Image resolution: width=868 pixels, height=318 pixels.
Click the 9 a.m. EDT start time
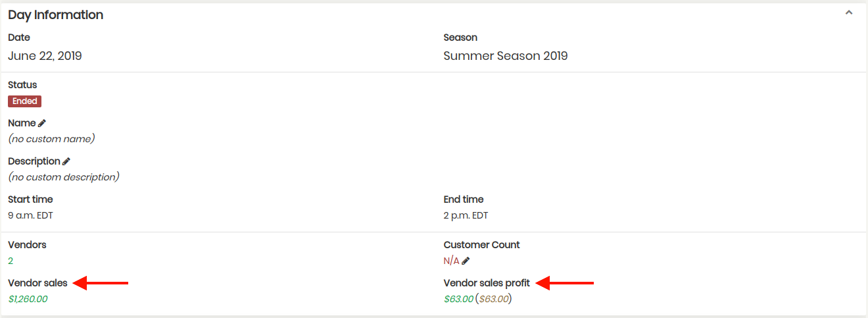30,215
